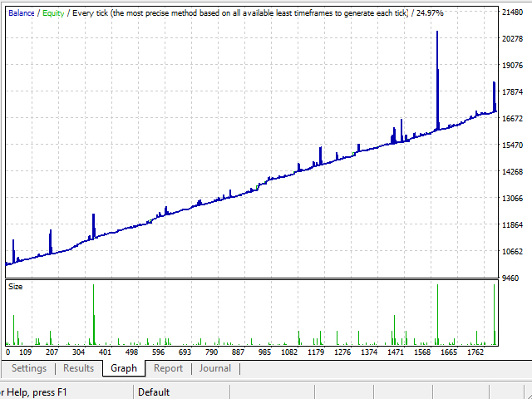Image resolution: width=532 pixels, height=399 pixels.
Task: Click the 596 trade number label
Action: click(158, 352)
